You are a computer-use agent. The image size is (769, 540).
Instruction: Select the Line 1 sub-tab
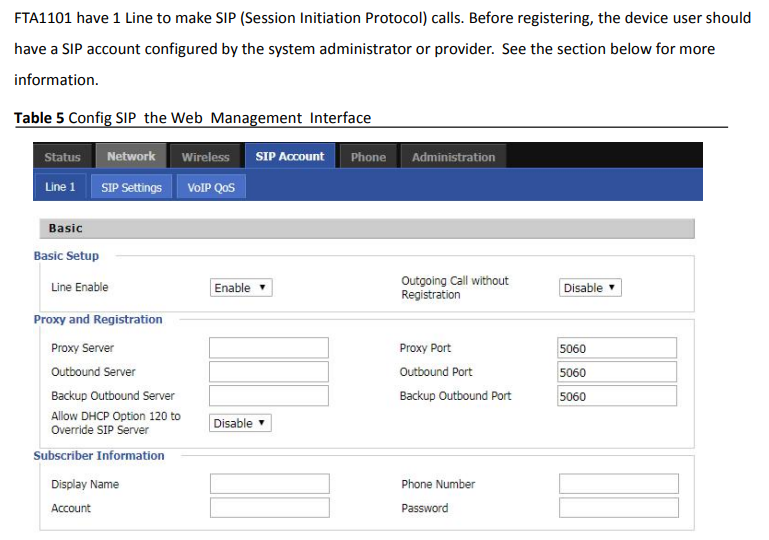tap(60, 187)
